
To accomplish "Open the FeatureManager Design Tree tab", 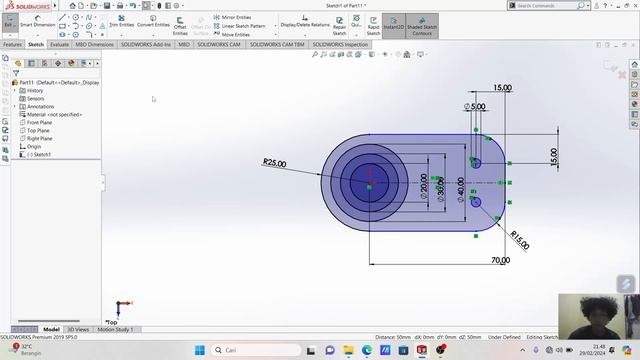I will pos(18,63).
